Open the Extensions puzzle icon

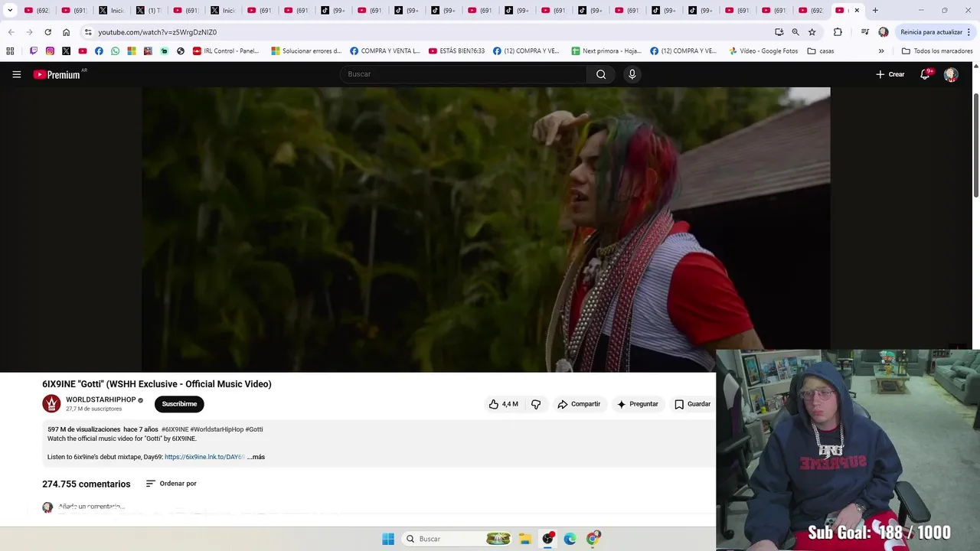click(x=838, y=32)
